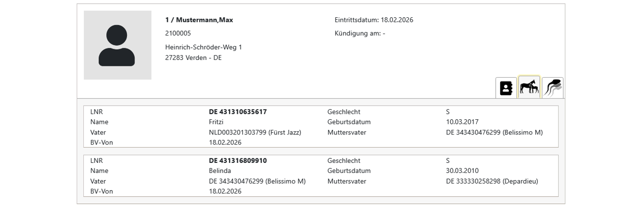Click Fritzi's Muttersvater Belissimo M entry
This screenshot has height=209, width=644.
click(x=494, y=132)
